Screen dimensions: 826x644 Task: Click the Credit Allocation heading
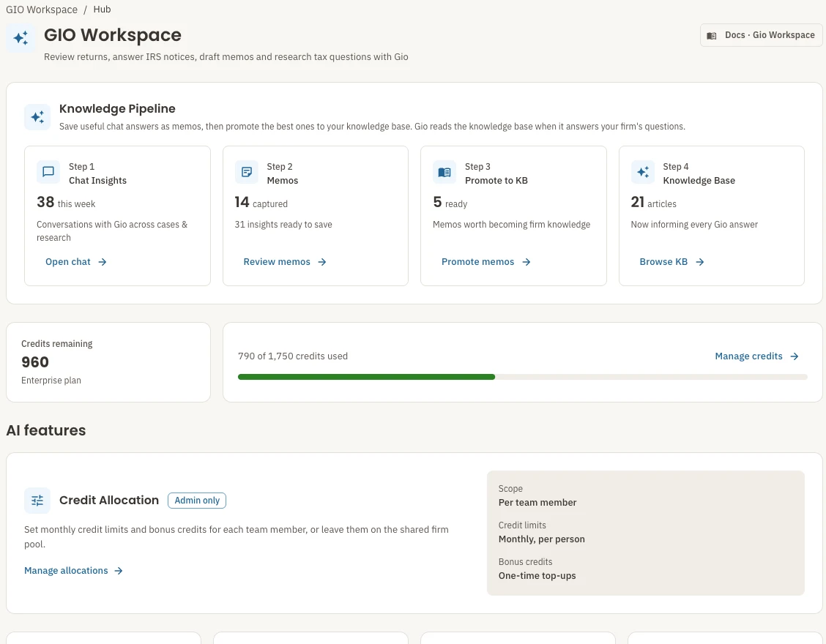tap(109, 501)
